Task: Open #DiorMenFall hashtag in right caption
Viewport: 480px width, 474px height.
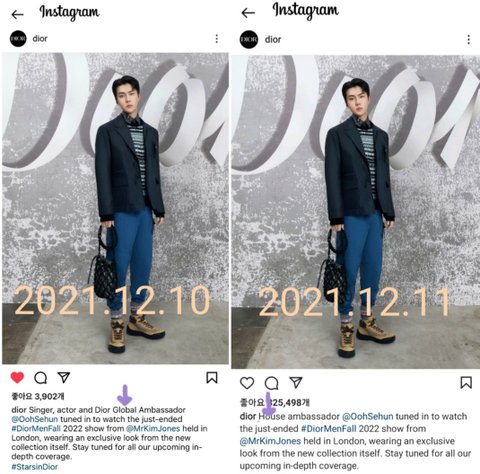Action: coord(329,428)
